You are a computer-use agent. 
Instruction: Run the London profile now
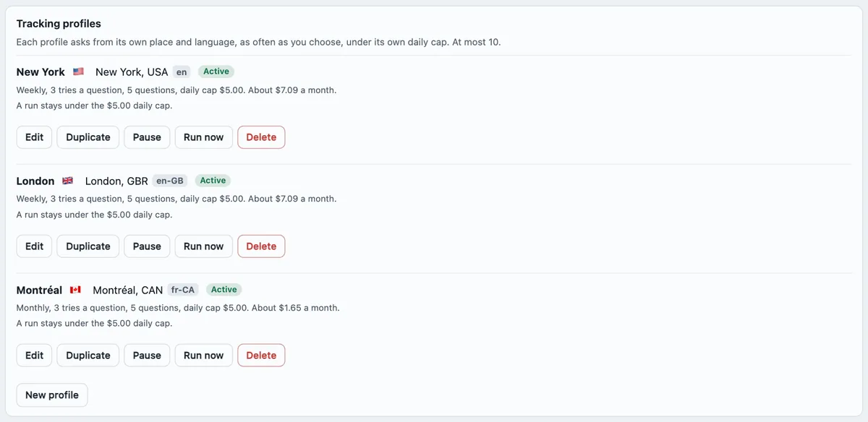204,246
